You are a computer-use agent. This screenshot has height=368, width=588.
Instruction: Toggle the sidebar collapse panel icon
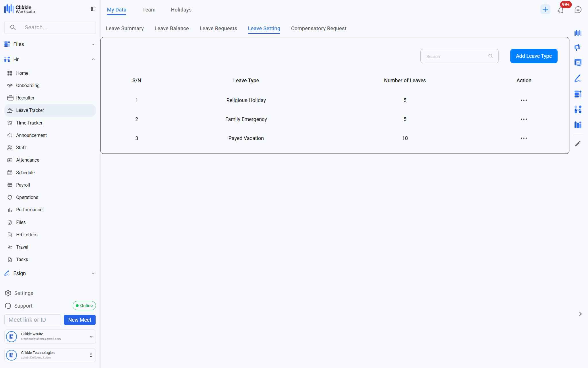(93, 9)
